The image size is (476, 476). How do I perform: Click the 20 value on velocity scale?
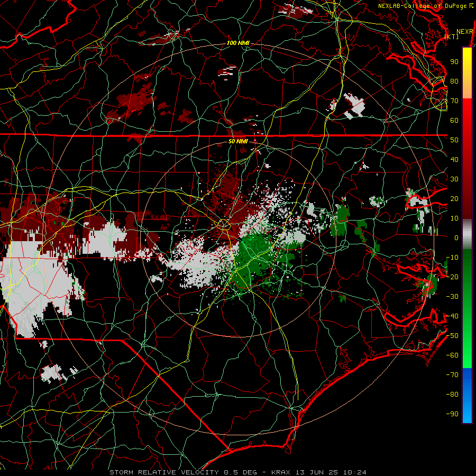[x=454, y=198]
